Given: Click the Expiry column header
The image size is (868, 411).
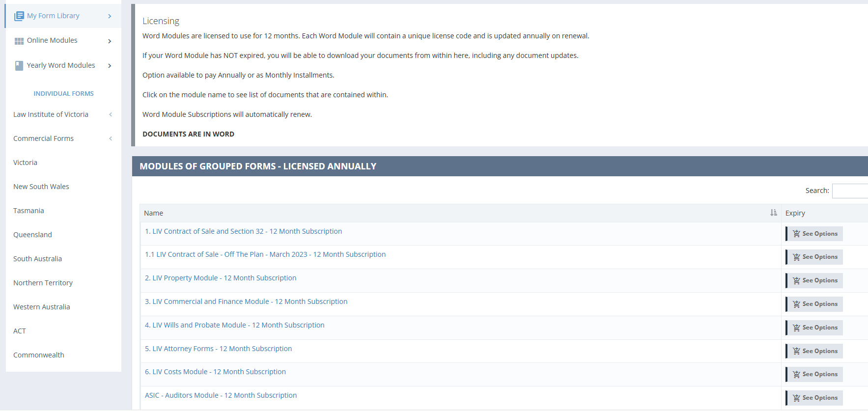Looking at the screenshot, I should 825,213.
